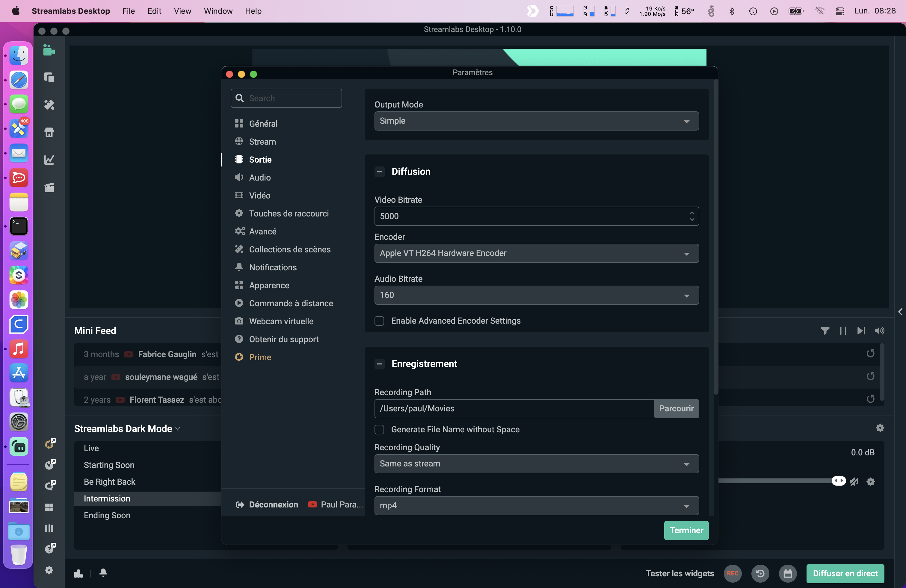Replay the souleymane wagué alert
The image size is (906, 588).
coord(870,376)
